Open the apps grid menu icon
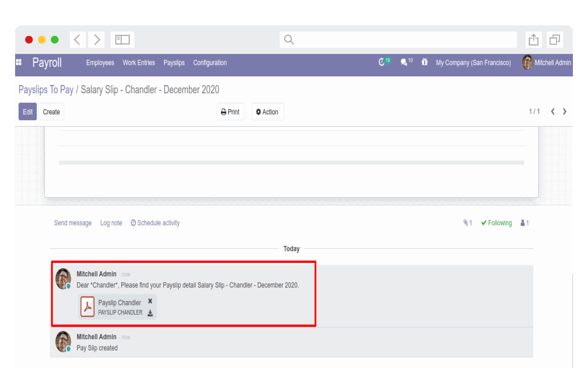Screen dimensions: 588x368 [x=18, y=62]
